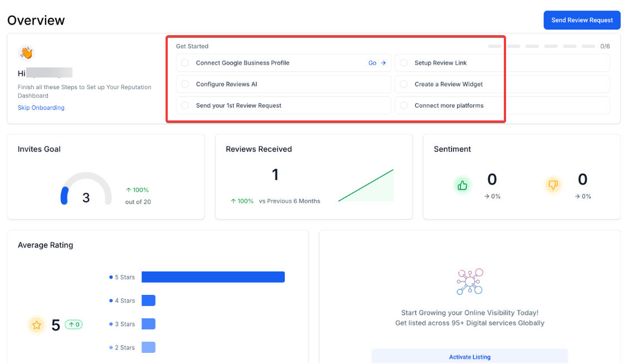This screenshot has height=364, width=627.
Task: Click the Reviews Received count of 1
Action: click(x=275, y=175)
